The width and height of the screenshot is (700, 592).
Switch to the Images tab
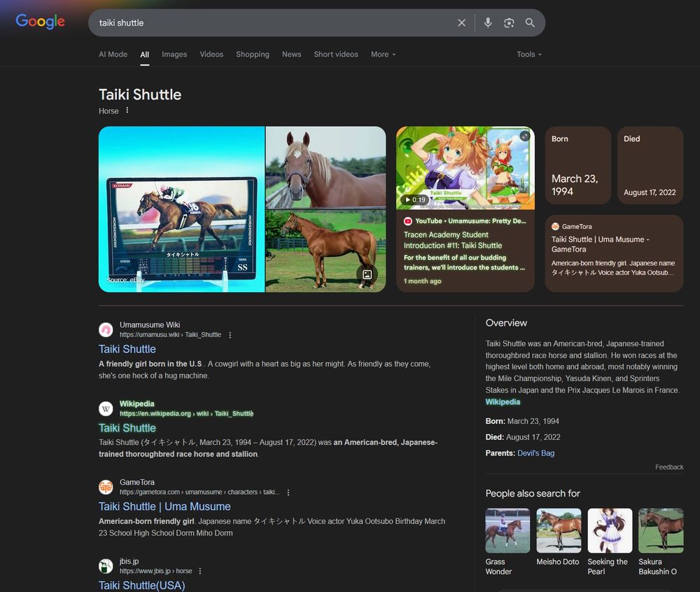tap(174, 55)
